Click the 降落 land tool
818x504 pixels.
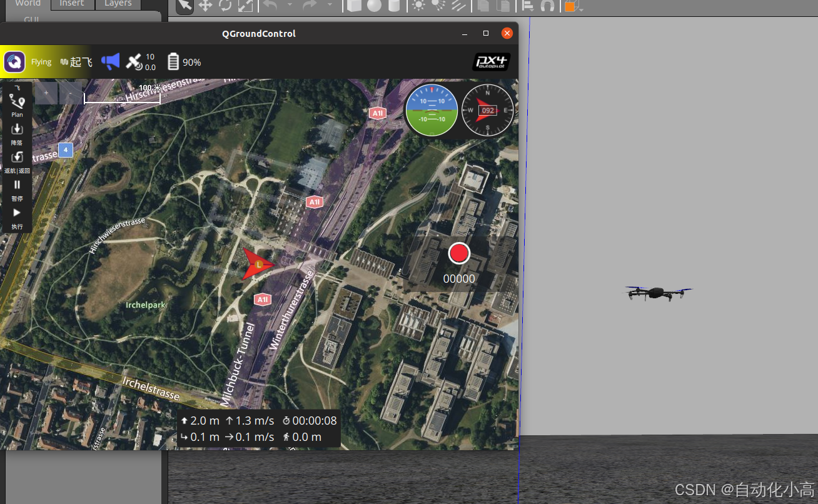pyautogui.click(x=17, y=134)
